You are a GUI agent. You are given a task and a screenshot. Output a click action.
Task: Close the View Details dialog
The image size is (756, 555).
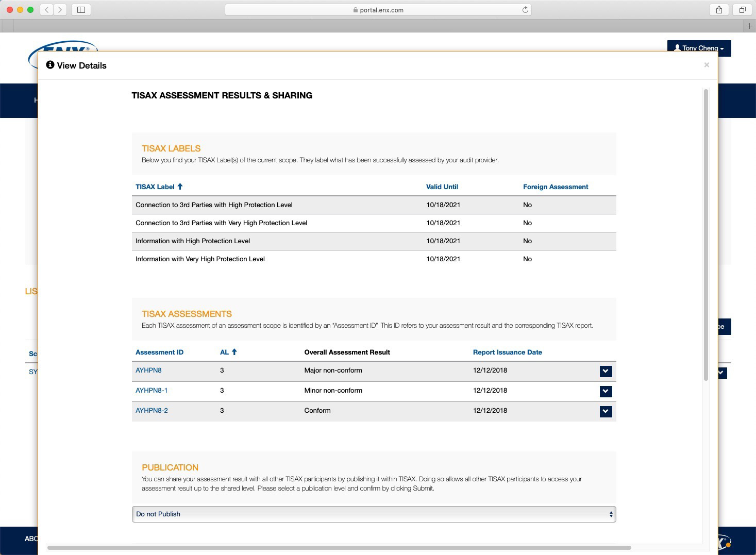coord(707,65)
